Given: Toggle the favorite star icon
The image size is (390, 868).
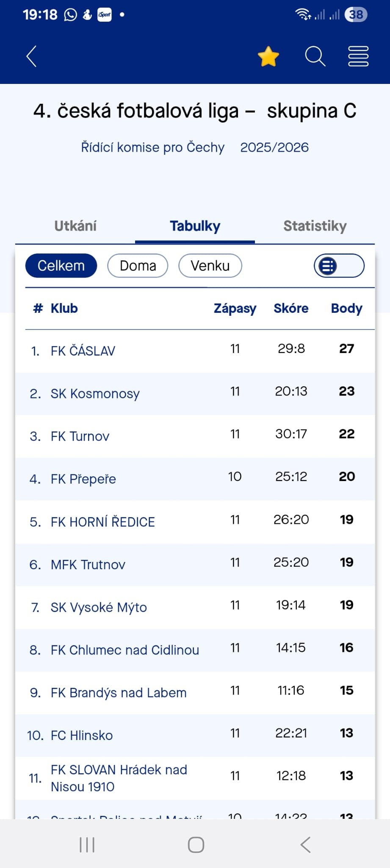Looking at the screenshot, I should (x=268, y=57).
